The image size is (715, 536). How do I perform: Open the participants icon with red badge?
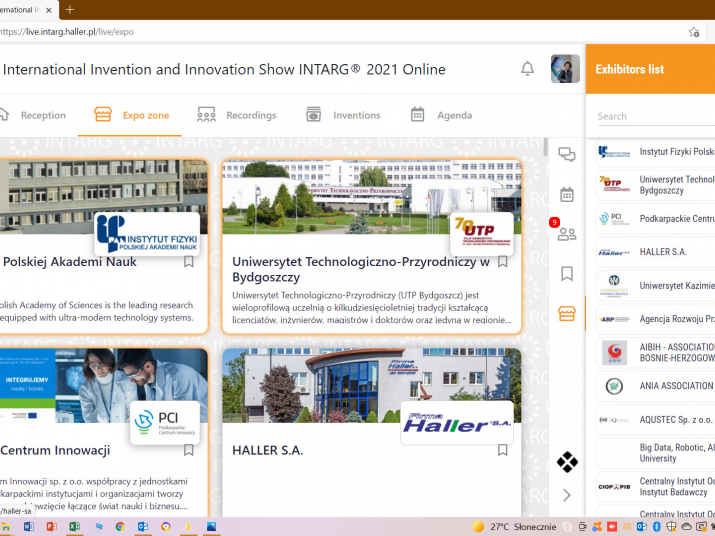tap(566, 234)
